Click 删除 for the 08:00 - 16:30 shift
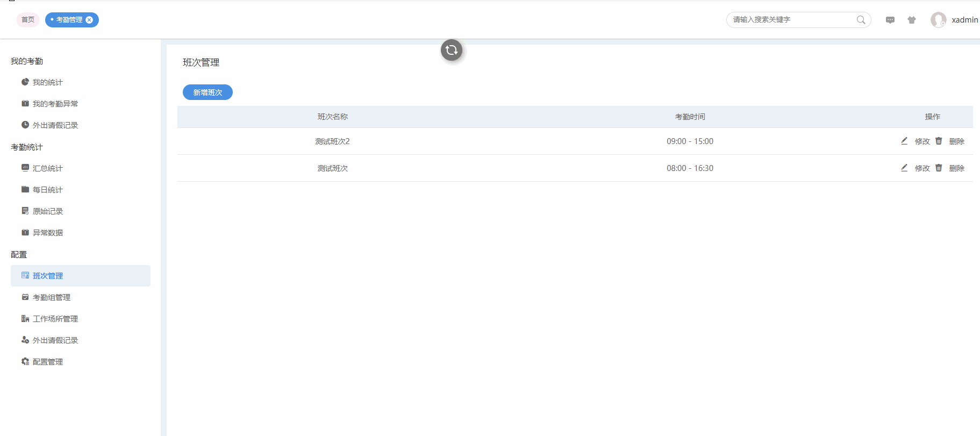Screen dimensions: 980x436 tap(957, 168)
